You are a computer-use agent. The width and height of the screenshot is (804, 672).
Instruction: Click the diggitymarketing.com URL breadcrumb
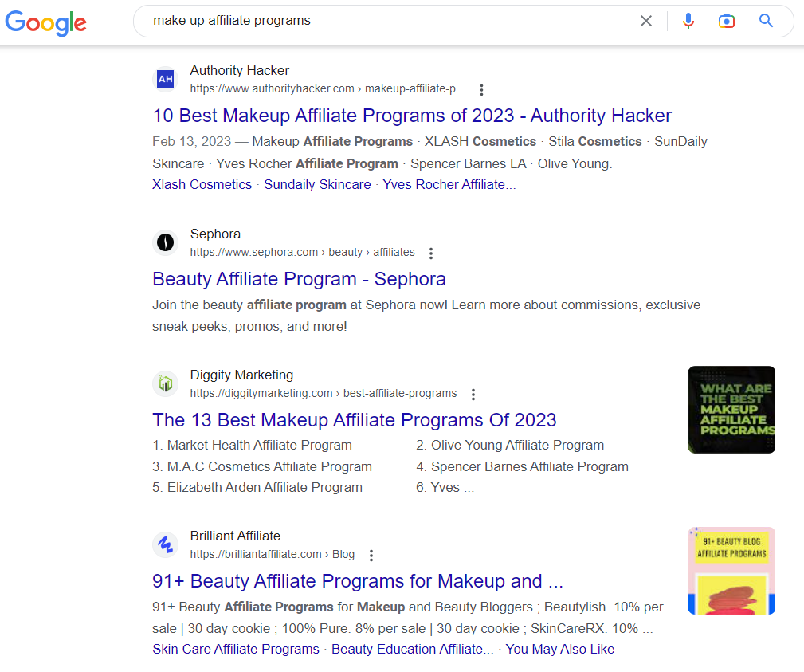[324, 393]
